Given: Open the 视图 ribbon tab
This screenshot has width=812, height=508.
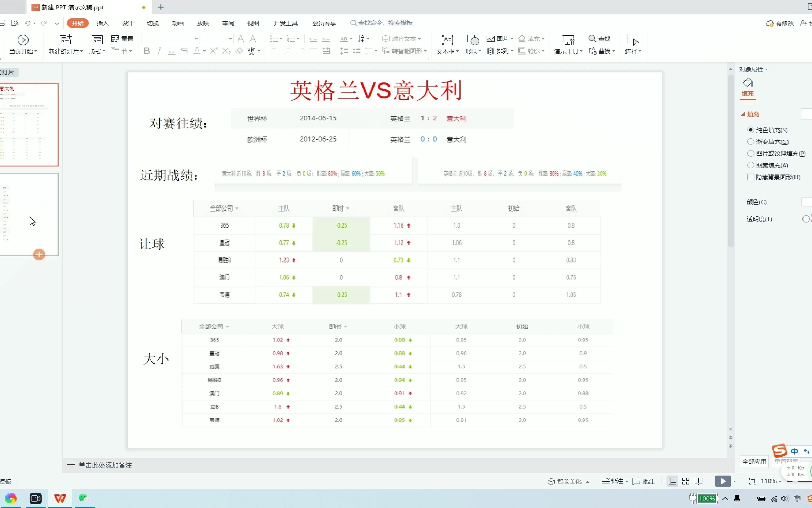Looking at the screenshot, I should 253,23.
